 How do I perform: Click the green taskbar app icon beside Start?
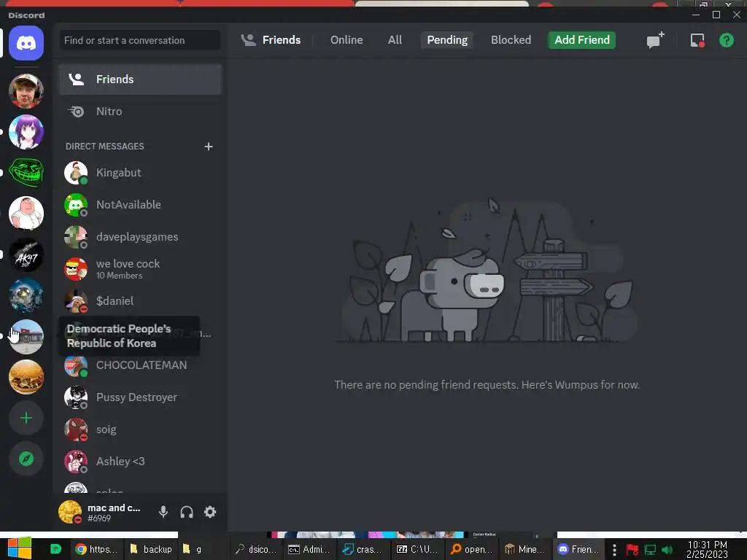(55, 549)
